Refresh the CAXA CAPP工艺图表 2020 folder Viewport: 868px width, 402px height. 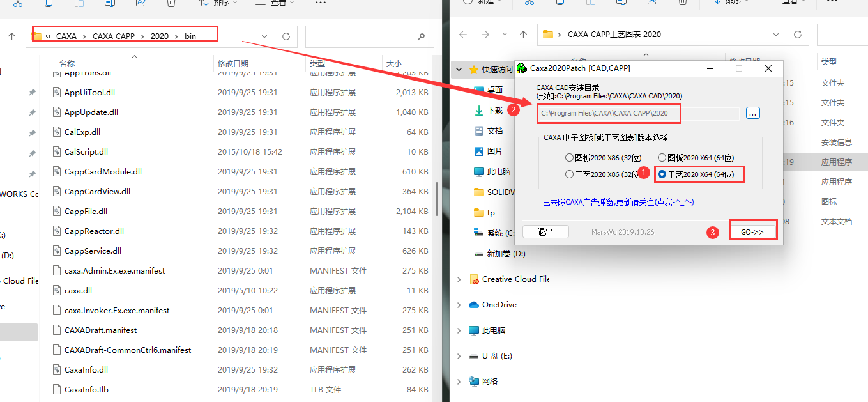[x=797, y=35]
